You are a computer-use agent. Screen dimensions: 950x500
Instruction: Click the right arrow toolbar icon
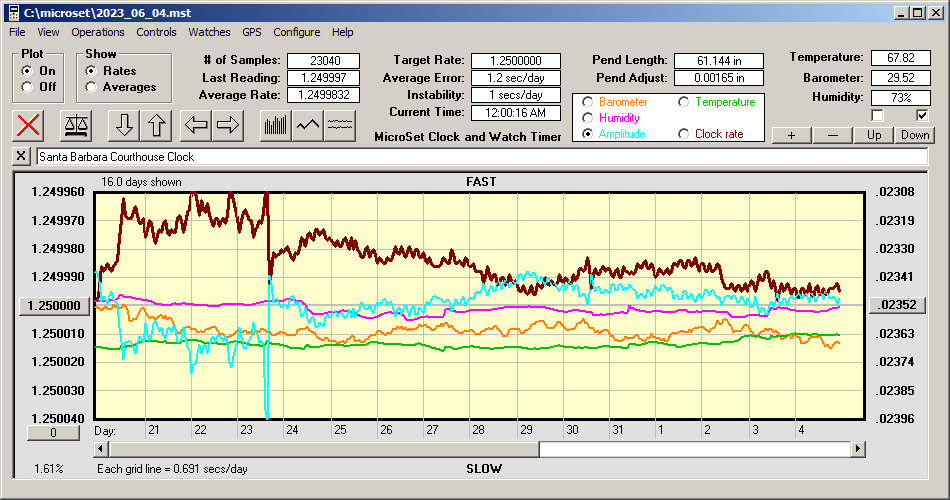coord(228,125)
